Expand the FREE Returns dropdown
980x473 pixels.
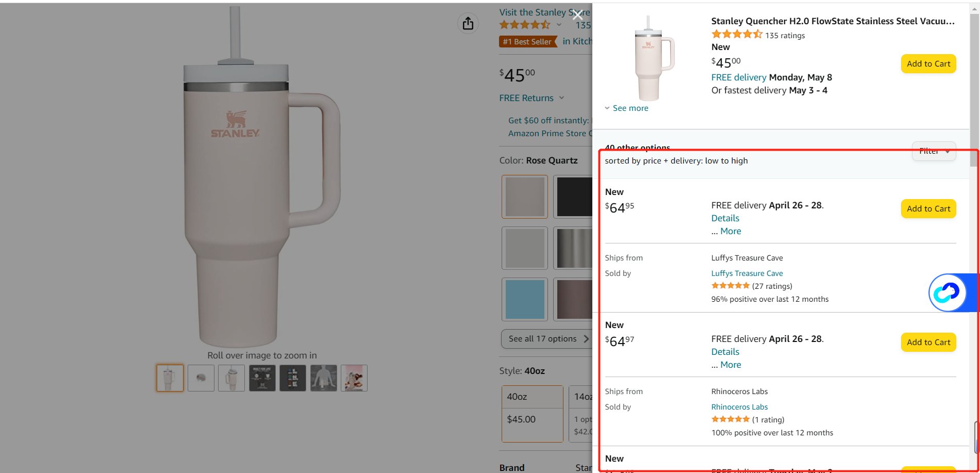561,98
